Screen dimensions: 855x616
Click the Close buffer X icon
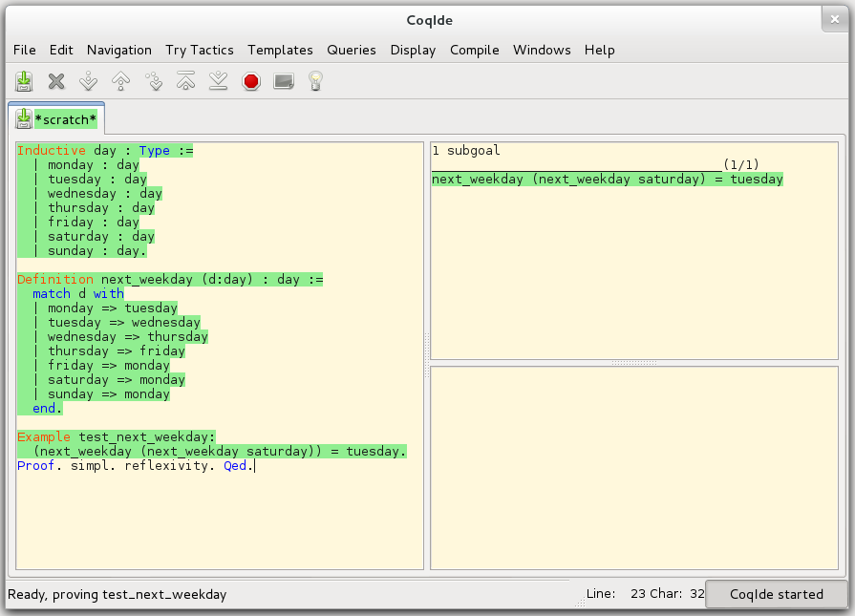[56, 82]
